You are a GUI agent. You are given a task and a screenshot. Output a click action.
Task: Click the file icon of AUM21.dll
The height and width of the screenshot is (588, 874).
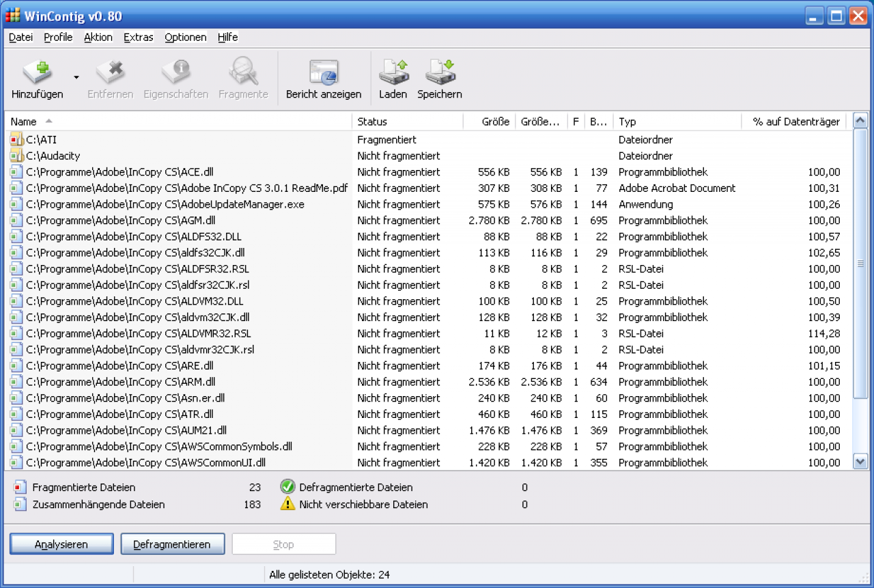(x=17, y=430)
